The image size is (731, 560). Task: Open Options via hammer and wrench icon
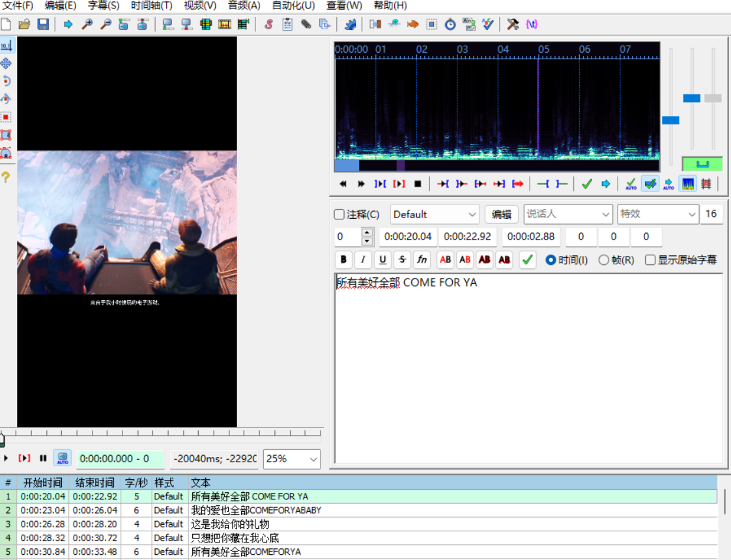coord(513,24)
